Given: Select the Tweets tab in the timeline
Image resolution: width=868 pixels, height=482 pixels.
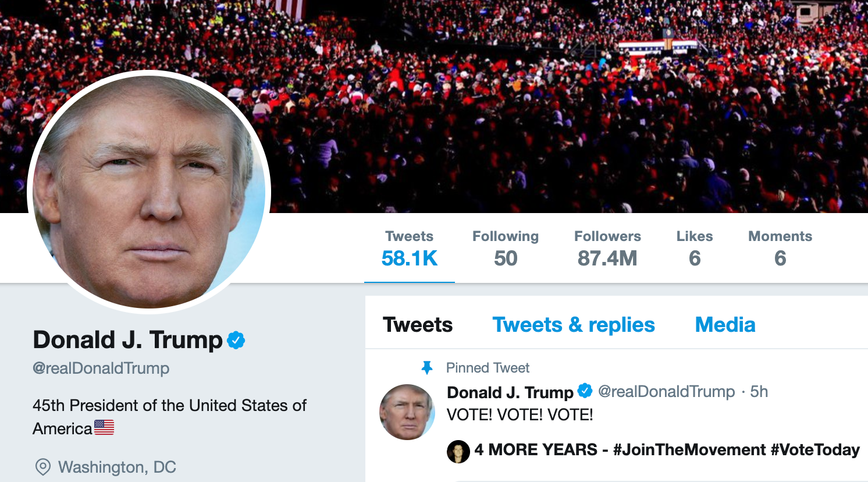Looking at the screenshot, I should click(418, 325).
